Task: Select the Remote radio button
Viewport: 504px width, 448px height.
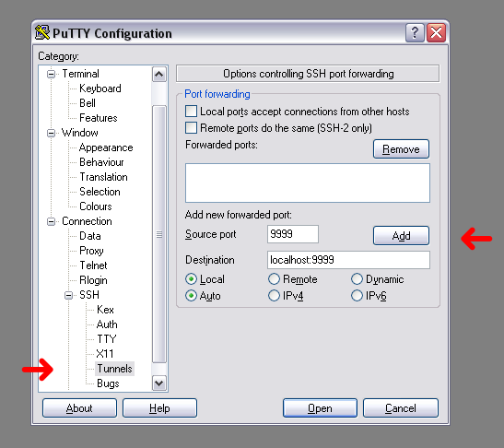Action: click(x=274, y=279)
